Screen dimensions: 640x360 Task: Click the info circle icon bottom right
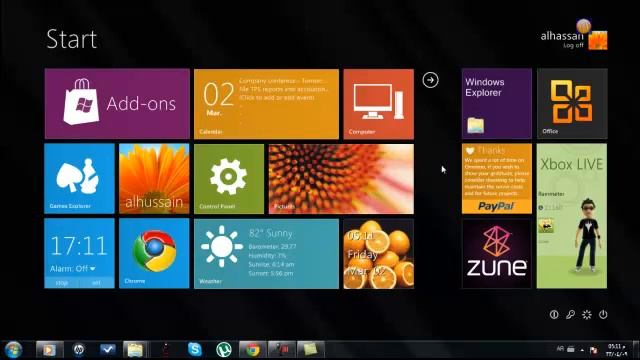[x=554, y=314]
